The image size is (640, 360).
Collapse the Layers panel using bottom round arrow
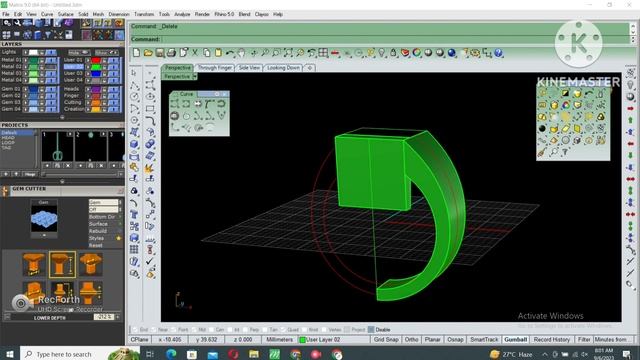point(62,117)
